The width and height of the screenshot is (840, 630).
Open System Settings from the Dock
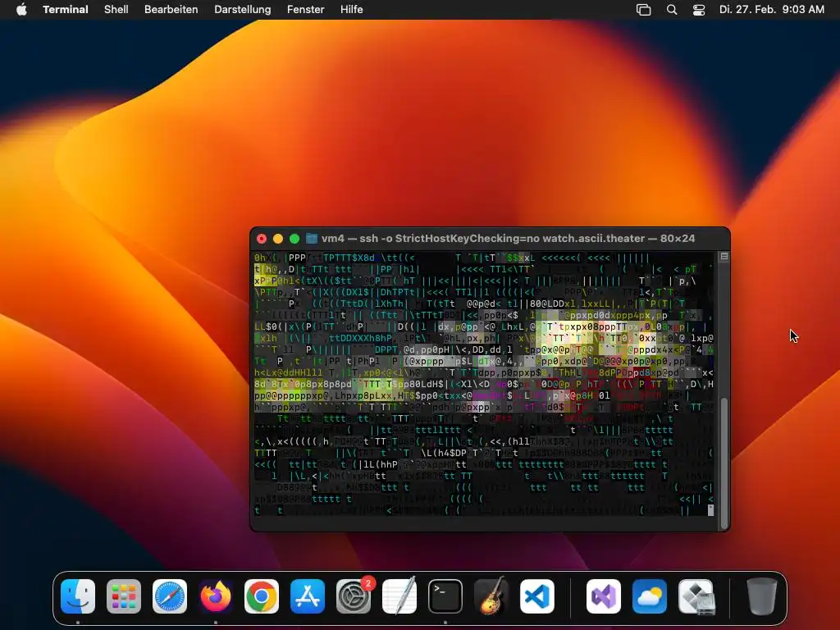pos(354,596)
